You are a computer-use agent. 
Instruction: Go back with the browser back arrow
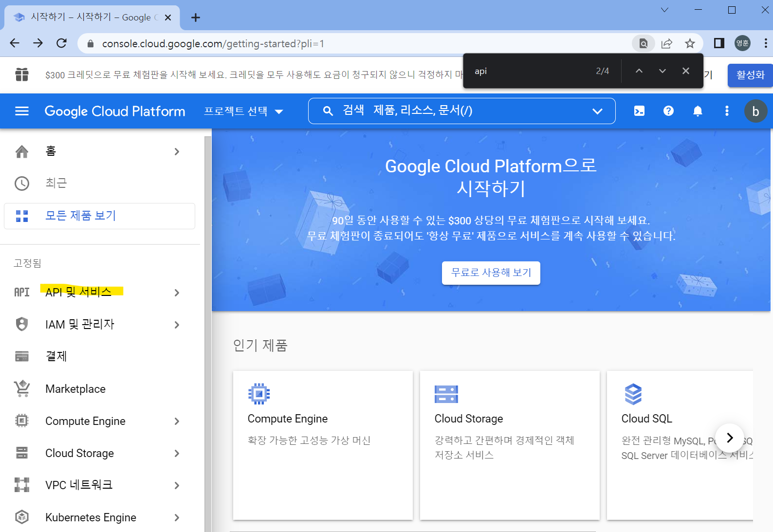click(x=15, y=43)
